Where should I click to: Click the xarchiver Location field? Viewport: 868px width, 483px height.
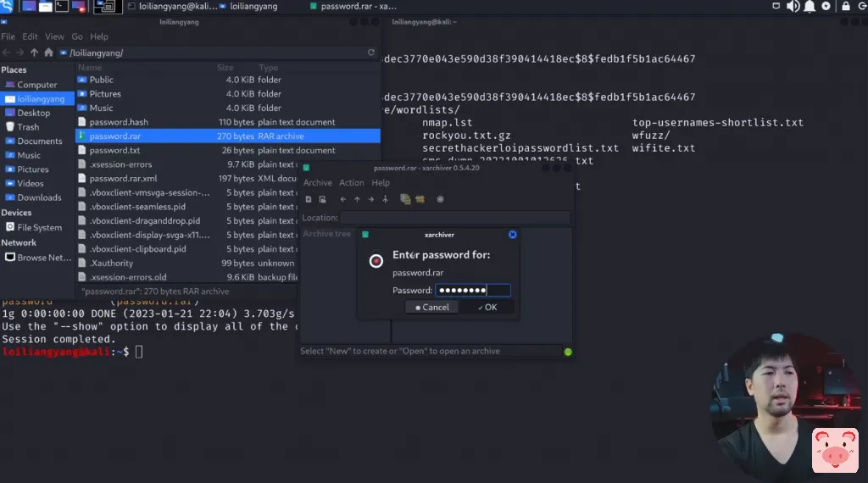pyautogui.click(x=455, y=218)
